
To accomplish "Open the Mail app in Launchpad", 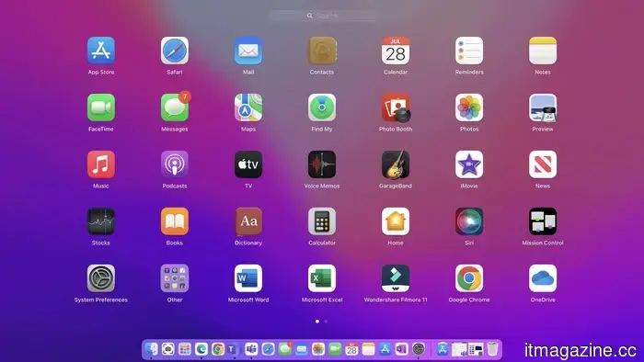I will tap(248, 51).
